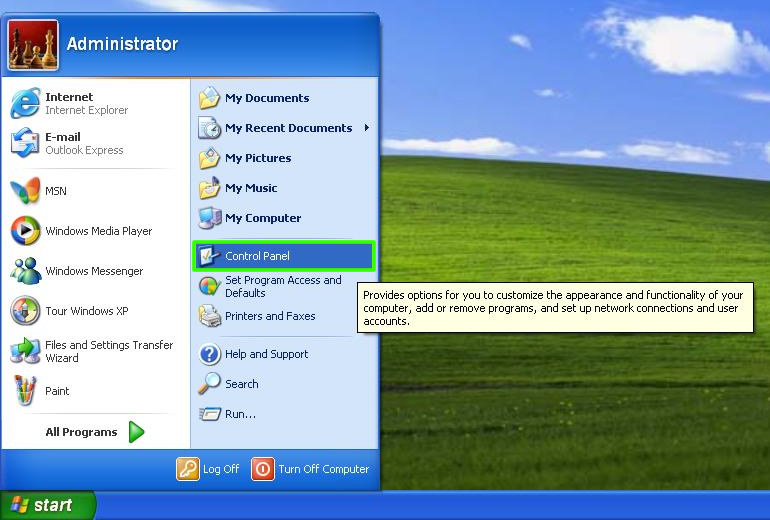Click the Internet Explorer icon

coord(25,103)
